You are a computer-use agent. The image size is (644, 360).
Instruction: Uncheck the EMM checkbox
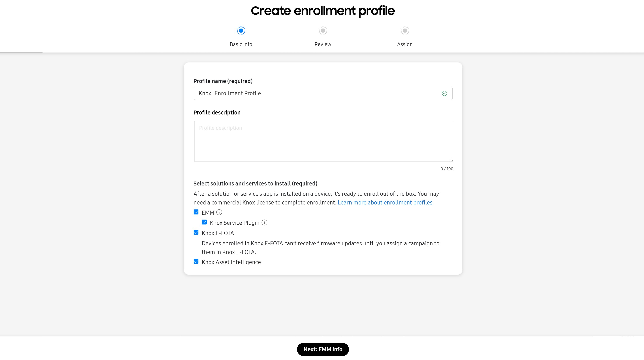(196, 212)
